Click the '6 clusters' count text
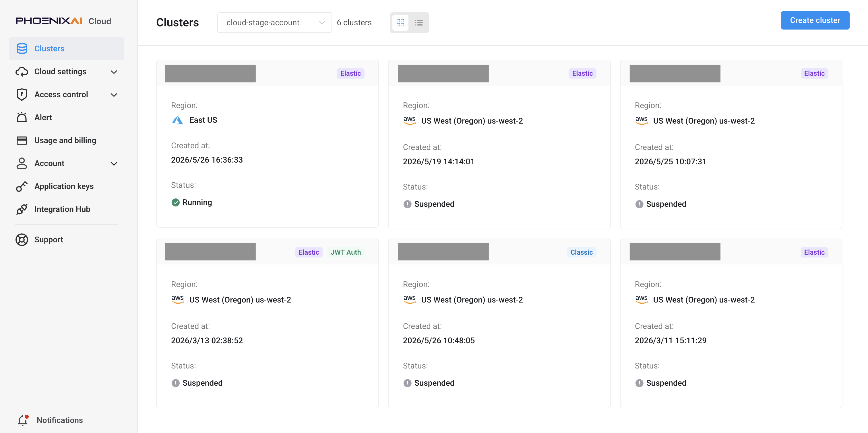The width and height of the screenshot is (868, 433). 354,23
